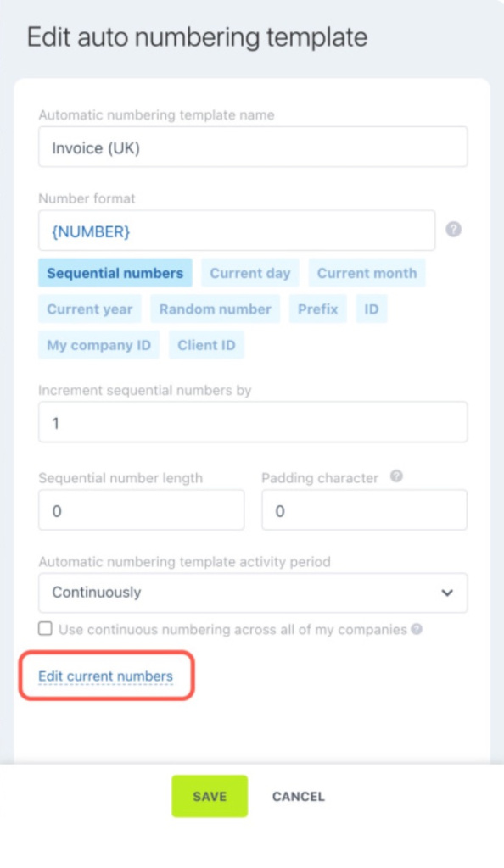Save the auto numbering template

(x=210, y=796)
